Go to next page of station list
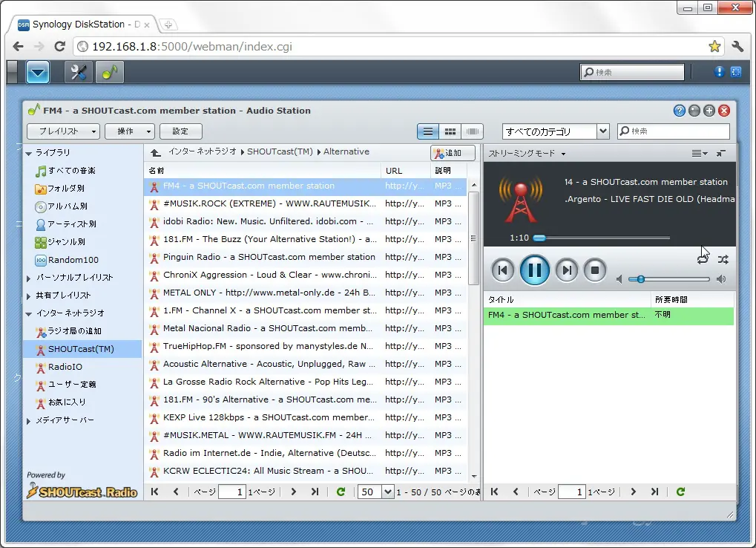 [x=294, y=492]
